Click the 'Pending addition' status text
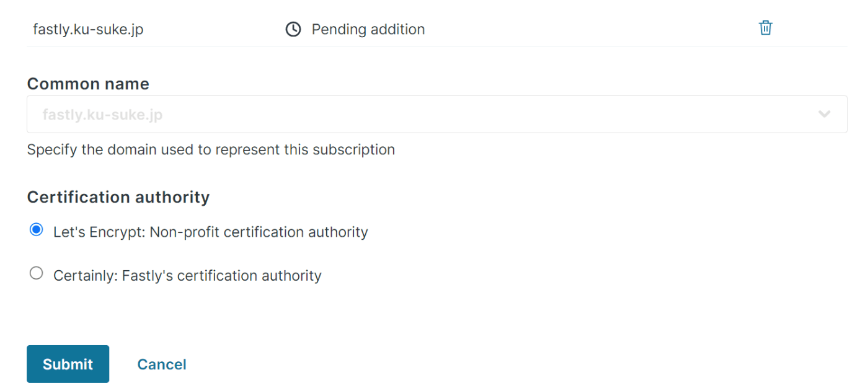Viewport: 868px width, 391px height. click(368, 29)
